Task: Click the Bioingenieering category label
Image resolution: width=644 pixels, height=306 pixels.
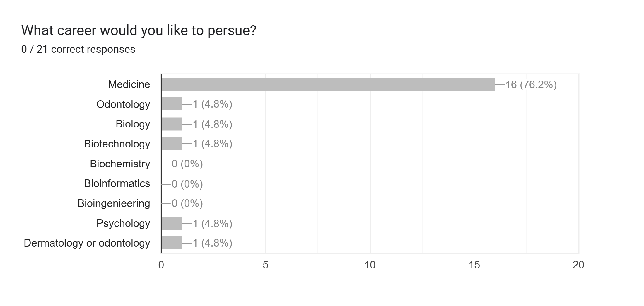Action: (x=114, y=203)
